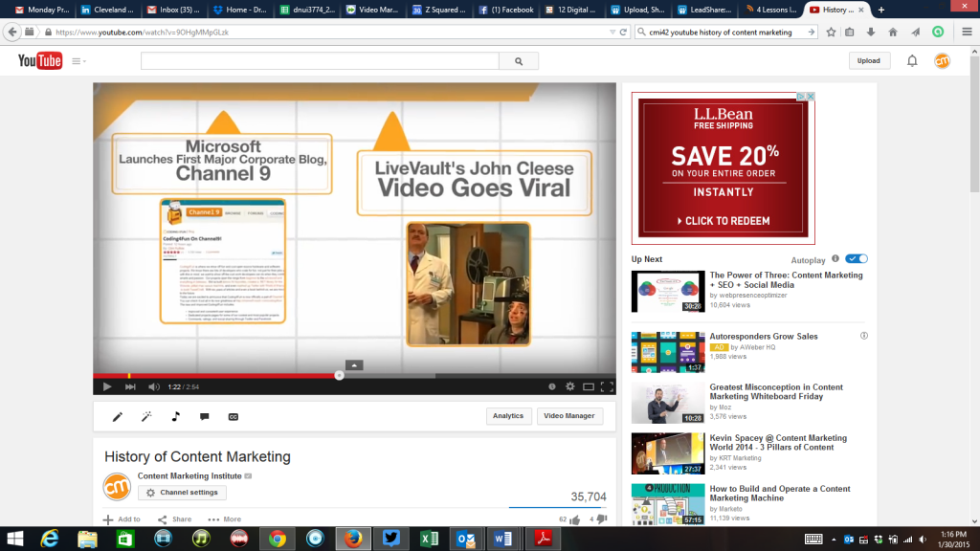Image resolution: width=980 pixels, height=551 pixels.
Task: Open the Firefox downloads arrow
Action: pyautogui.click(x=871, y=32)
